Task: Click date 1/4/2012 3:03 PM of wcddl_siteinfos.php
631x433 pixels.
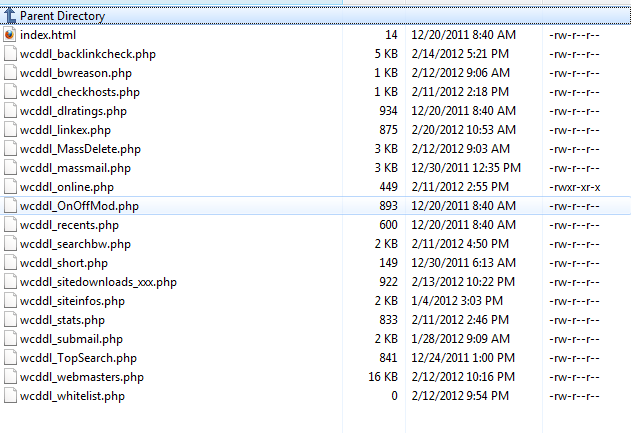Action: coord(457,301)
